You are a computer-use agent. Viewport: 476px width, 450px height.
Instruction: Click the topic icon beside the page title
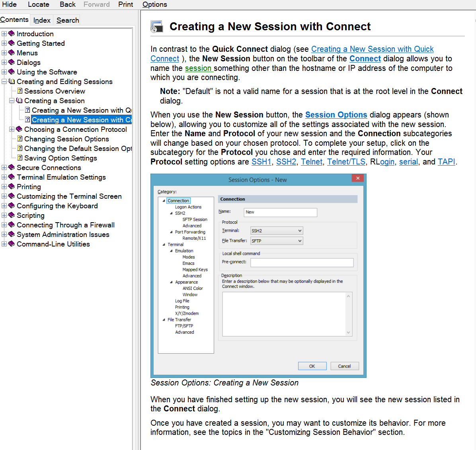157,27
